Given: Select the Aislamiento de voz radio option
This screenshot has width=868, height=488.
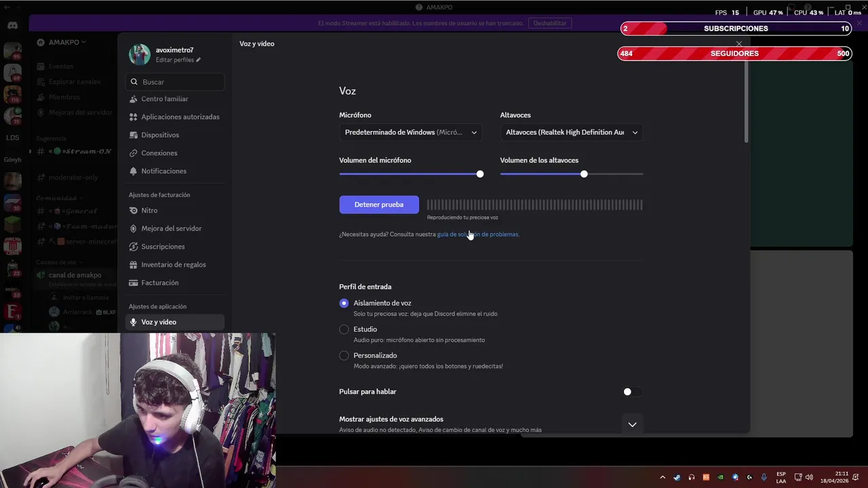Looking at the screenshot, I should coord(344,303).
